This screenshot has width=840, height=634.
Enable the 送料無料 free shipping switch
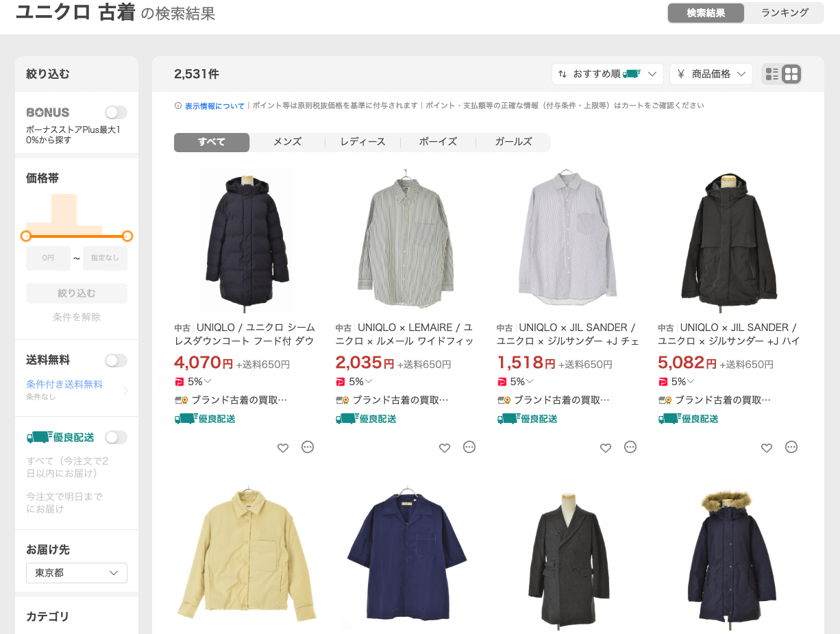pyautogui.click(x=116, y=361)
